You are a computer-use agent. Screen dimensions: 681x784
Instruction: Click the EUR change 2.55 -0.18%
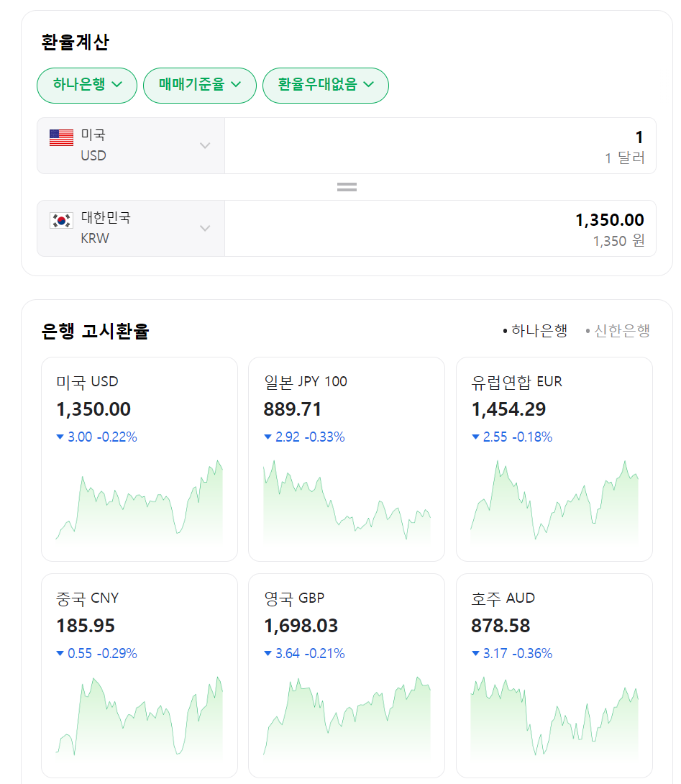512,437
